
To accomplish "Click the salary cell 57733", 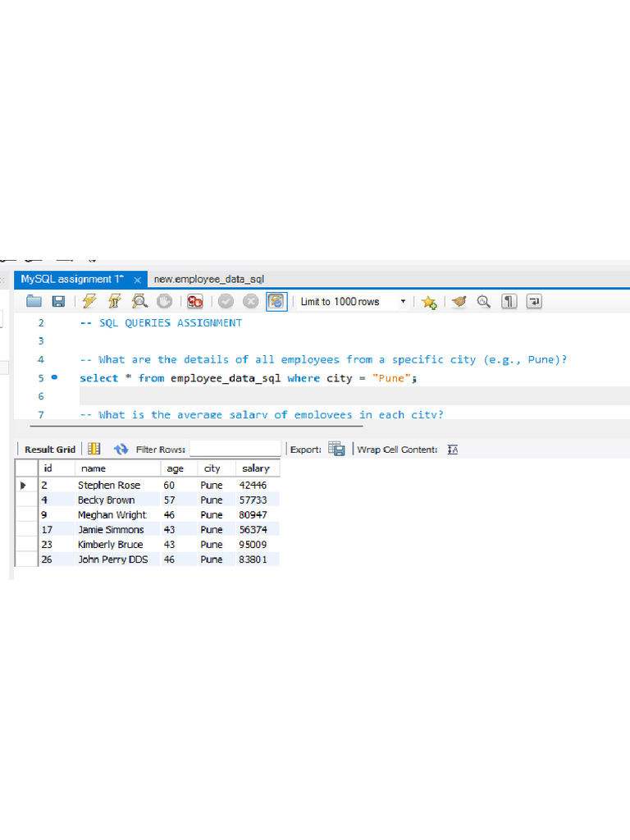I will click(258, 500).
